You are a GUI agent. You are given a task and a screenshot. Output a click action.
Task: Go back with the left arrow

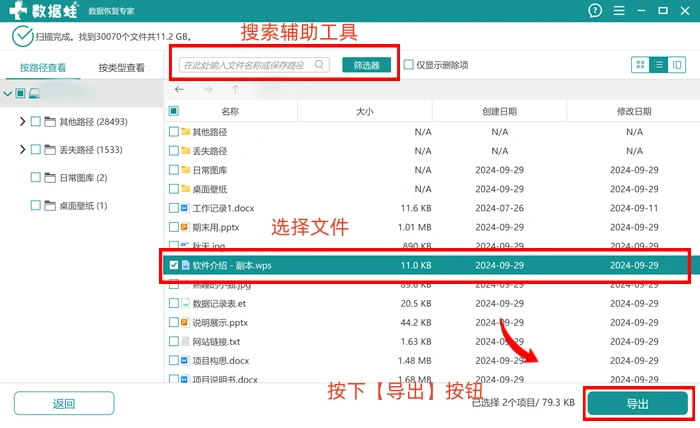point(179,90)
